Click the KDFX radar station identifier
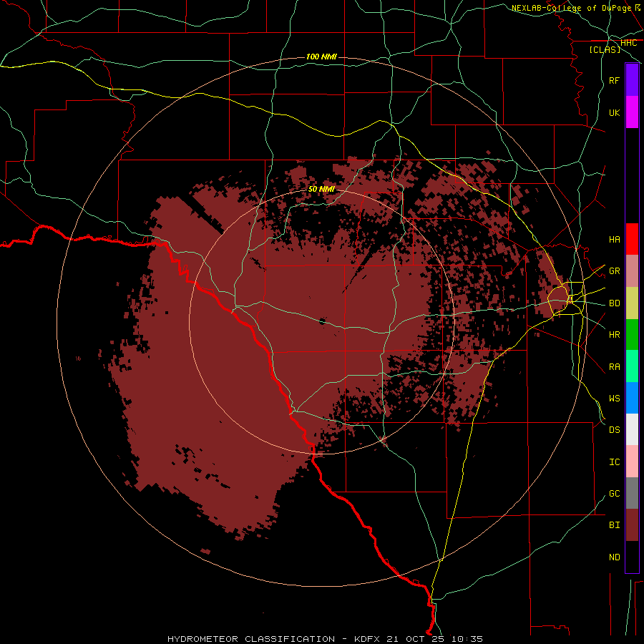This screenshot has width=644, height=644. click(x=367, y=639)
